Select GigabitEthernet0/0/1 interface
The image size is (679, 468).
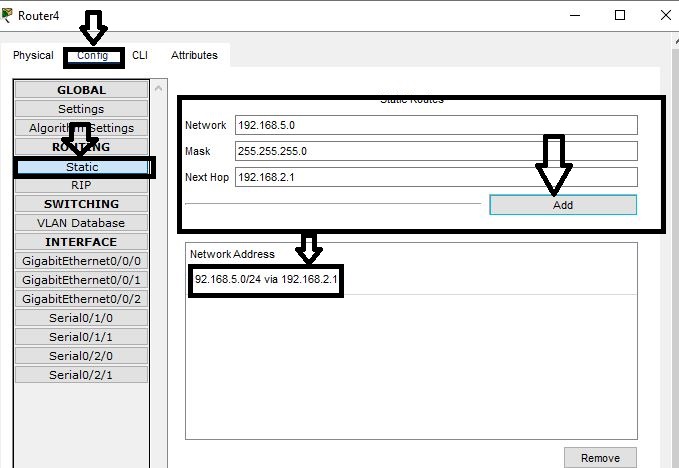pos(81,280)
